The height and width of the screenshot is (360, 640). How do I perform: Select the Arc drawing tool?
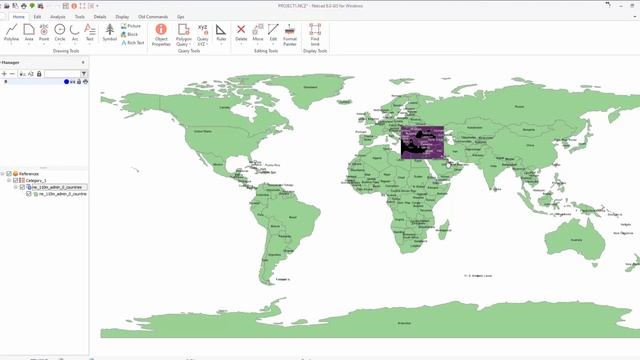click(x=75, y=32)
